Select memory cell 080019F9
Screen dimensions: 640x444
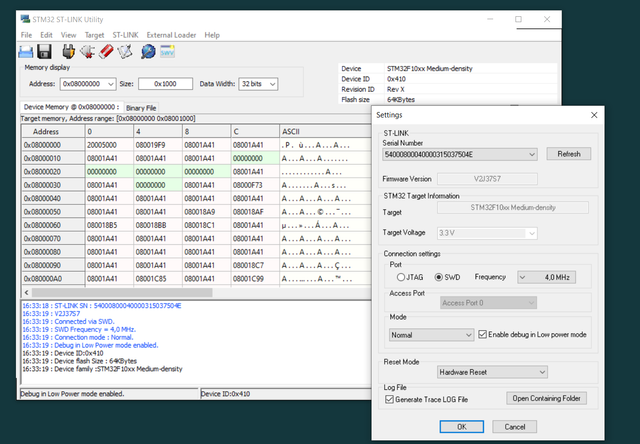(158, 145)
